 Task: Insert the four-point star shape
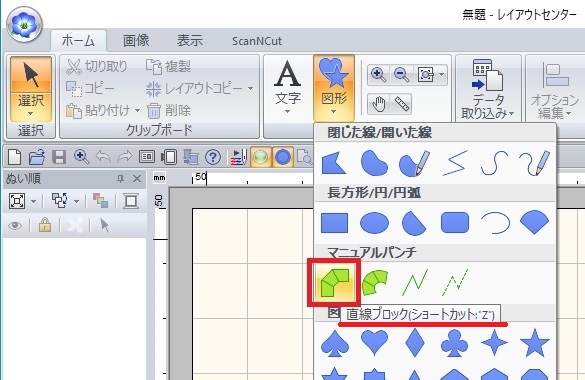pyautogui.click(x=494, y=342)
